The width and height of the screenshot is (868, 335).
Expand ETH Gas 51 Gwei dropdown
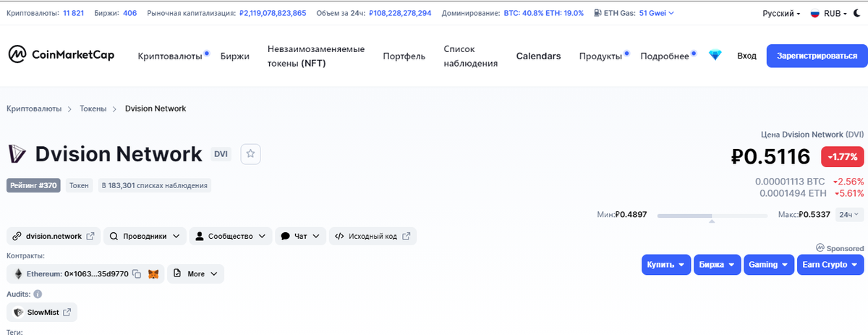(656, 13)
